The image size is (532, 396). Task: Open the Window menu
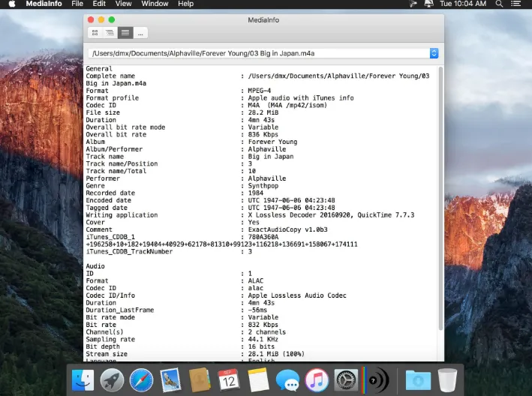pyautogui.click(x=155, y=4)
